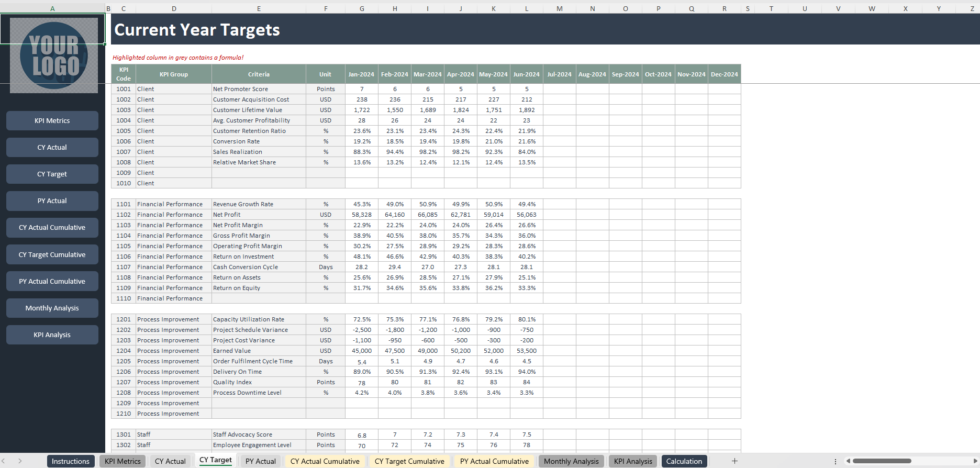980x468 pixels.
Task: Switch to PY Actual Cumulative sheet tab
Action: 494,461
